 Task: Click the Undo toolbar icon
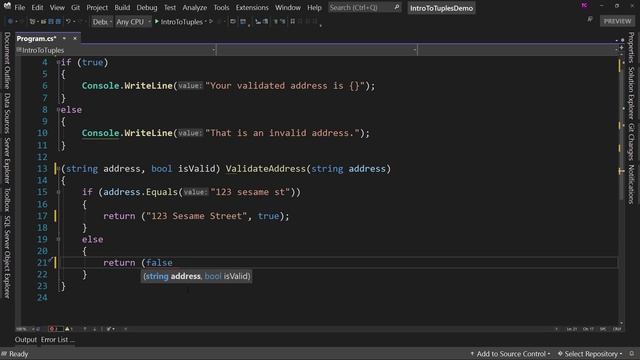coord(69,21)
